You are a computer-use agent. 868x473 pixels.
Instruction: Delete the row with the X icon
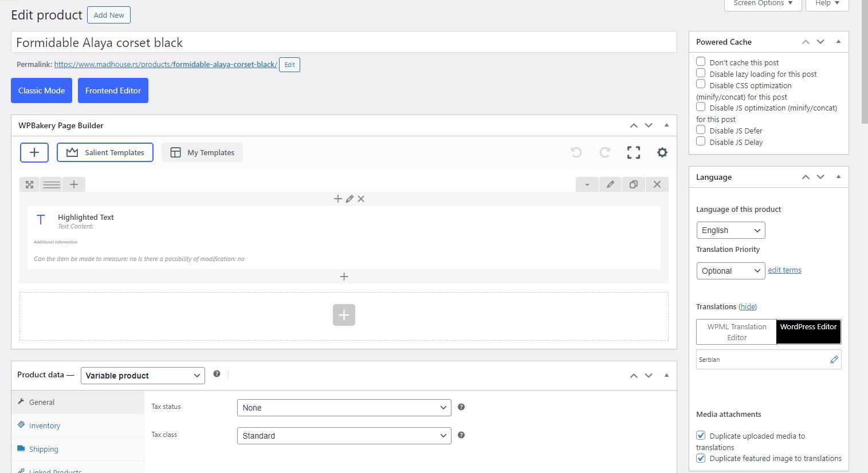(657, 184)
